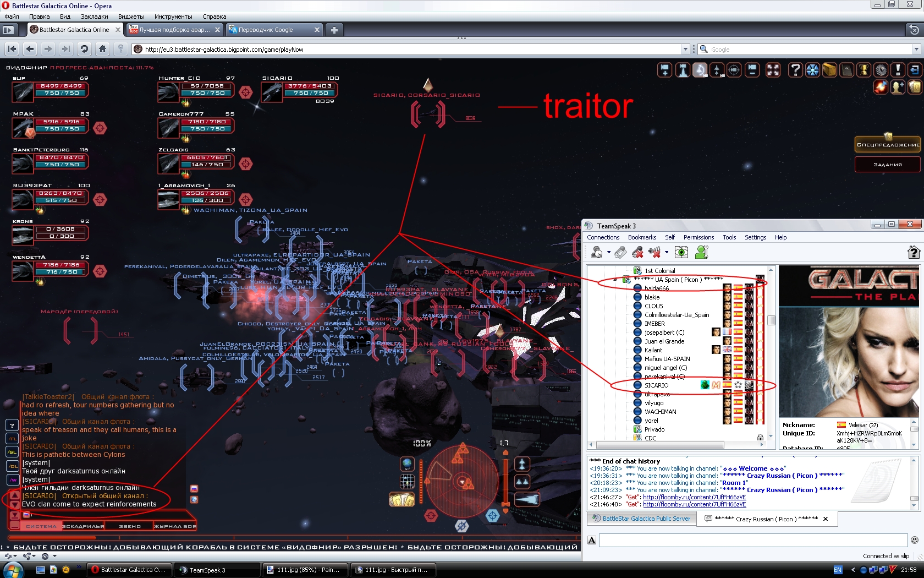Screen dimensions: 924x578
Task: Open the Windows taskbar quick launch overflow chevron
Action: click(x=79, y=566)
